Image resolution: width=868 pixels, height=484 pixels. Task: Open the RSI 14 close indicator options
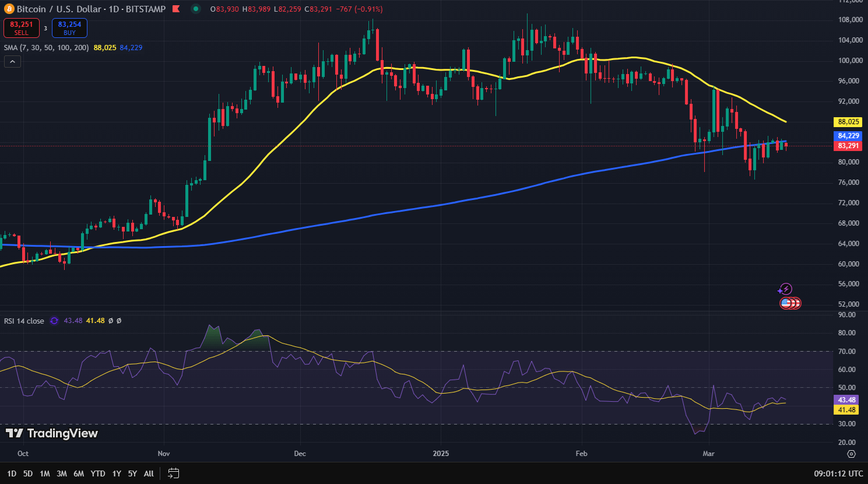(23, 321)
